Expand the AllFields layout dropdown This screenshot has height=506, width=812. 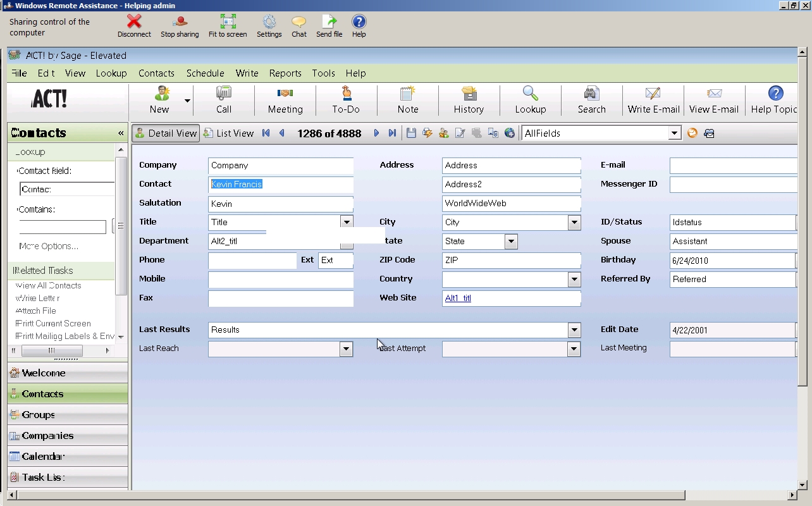coord(674,133)
